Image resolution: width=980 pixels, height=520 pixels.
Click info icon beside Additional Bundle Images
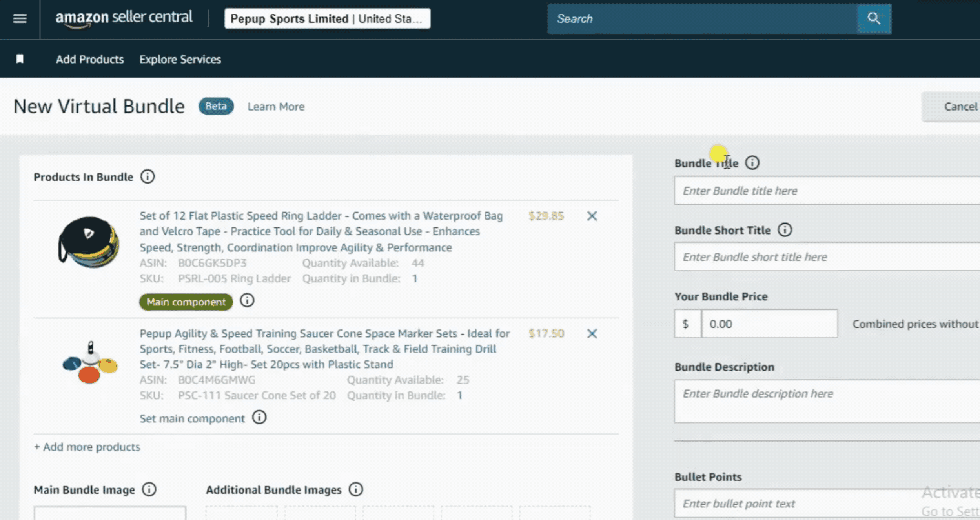tap(355, 489)
